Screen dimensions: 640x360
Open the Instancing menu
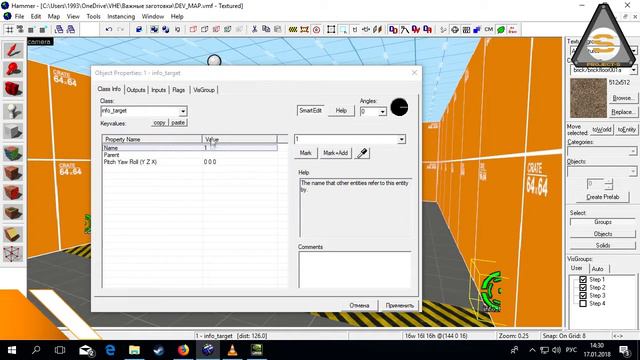pos(121,16)
